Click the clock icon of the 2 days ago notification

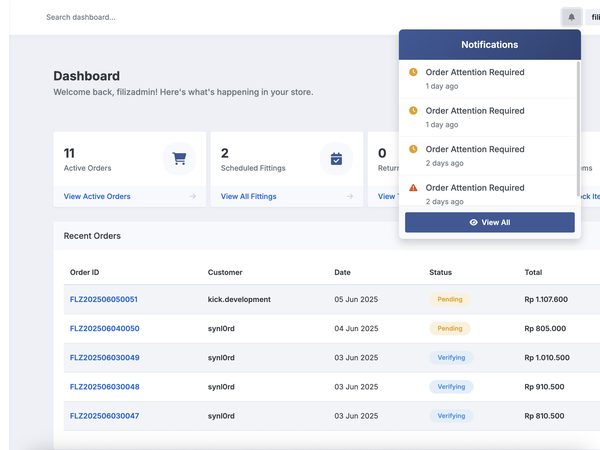[x=413, y=149]
